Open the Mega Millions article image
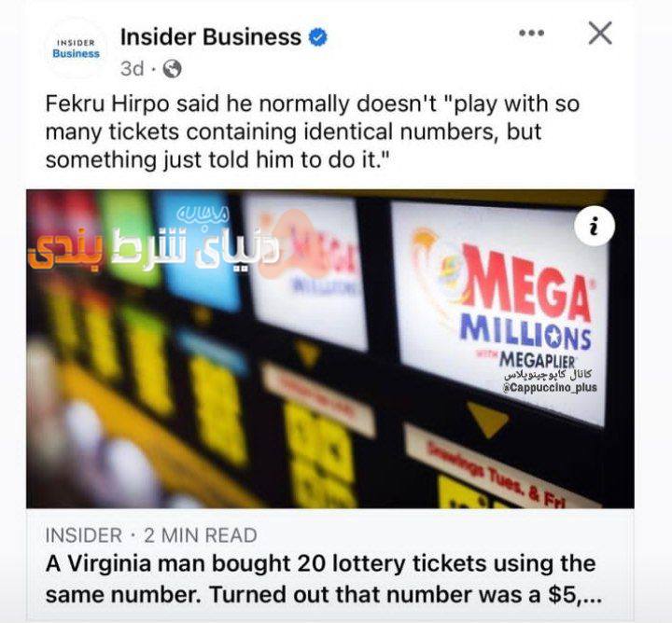This screenshot has width=672, height=623. (330, 349)
